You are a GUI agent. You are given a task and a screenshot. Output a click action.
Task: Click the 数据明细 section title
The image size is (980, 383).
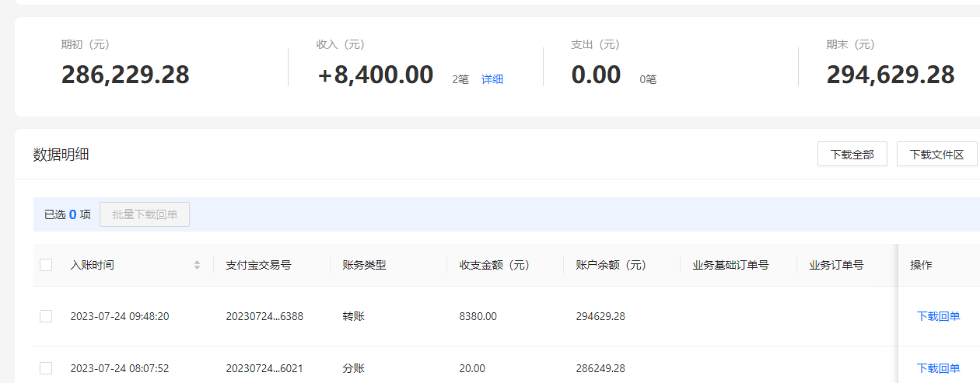(61, 154)
